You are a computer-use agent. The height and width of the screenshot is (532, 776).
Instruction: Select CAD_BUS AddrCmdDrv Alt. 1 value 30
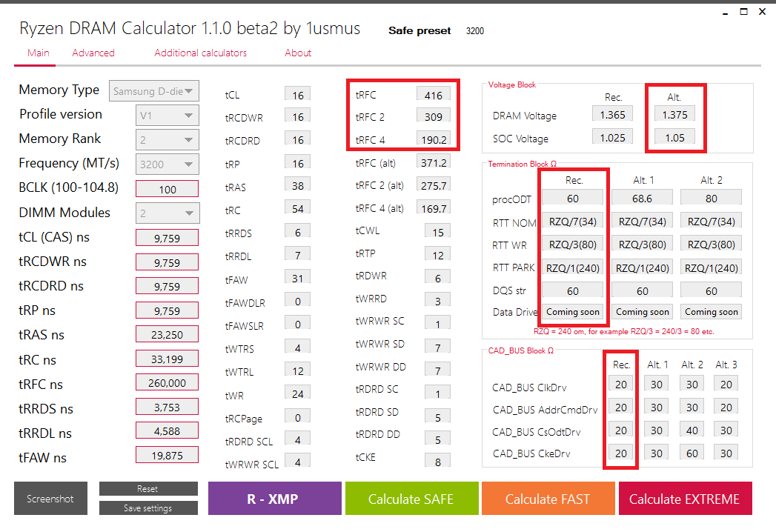pos(656,407)
